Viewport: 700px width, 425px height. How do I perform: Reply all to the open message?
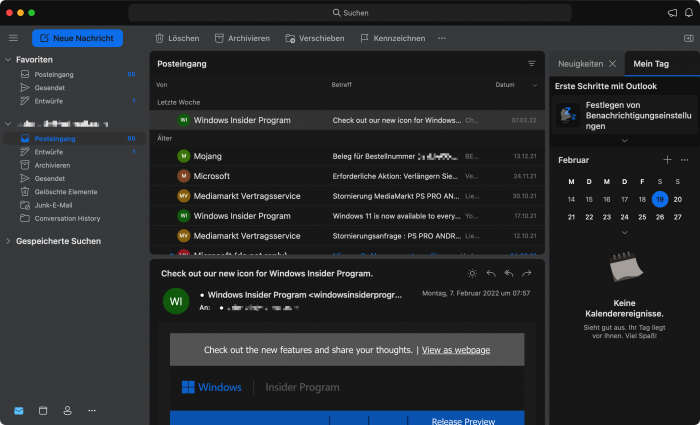tap(508, 273)
